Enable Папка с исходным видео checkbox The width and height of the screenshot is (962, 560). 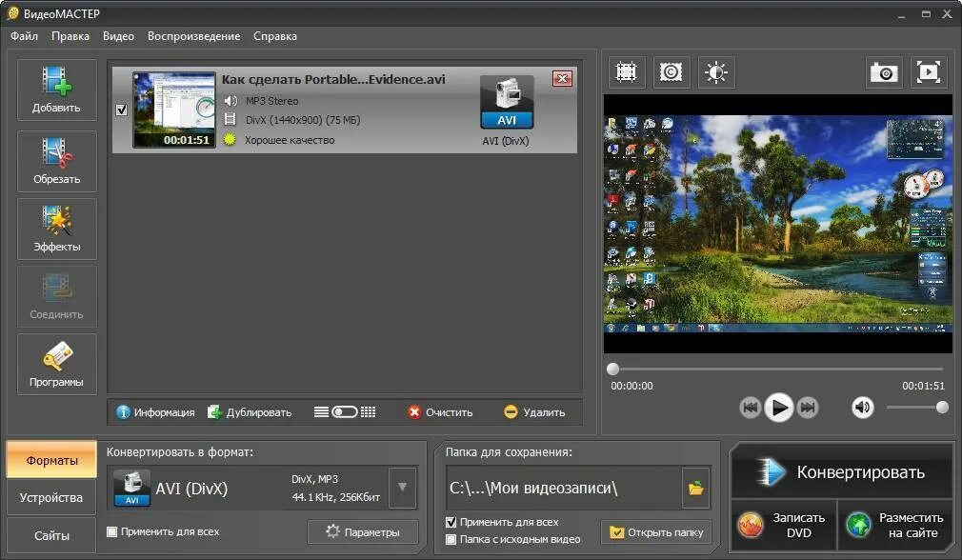tap(451, 539)
